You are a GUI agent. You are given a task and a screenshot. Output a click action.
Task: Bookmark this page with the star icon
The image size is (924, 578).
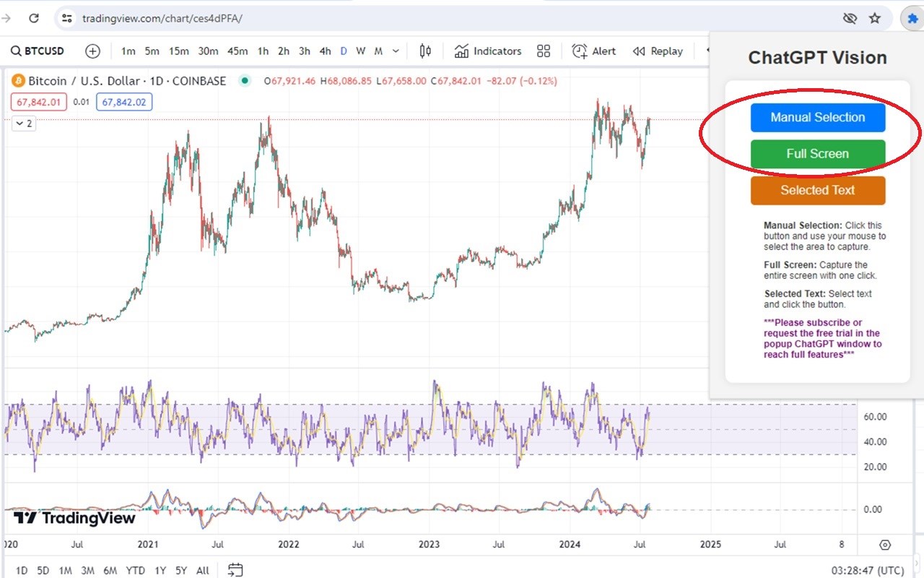875,18
